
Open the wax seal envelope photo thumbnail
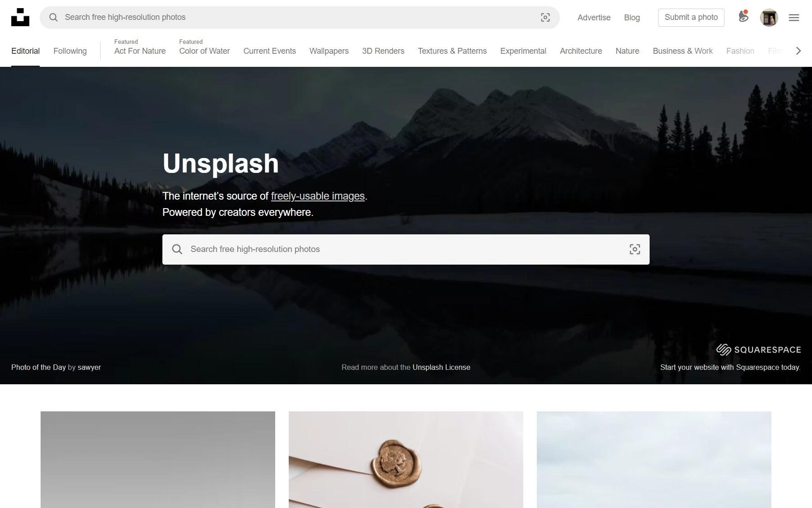point(406,460)
